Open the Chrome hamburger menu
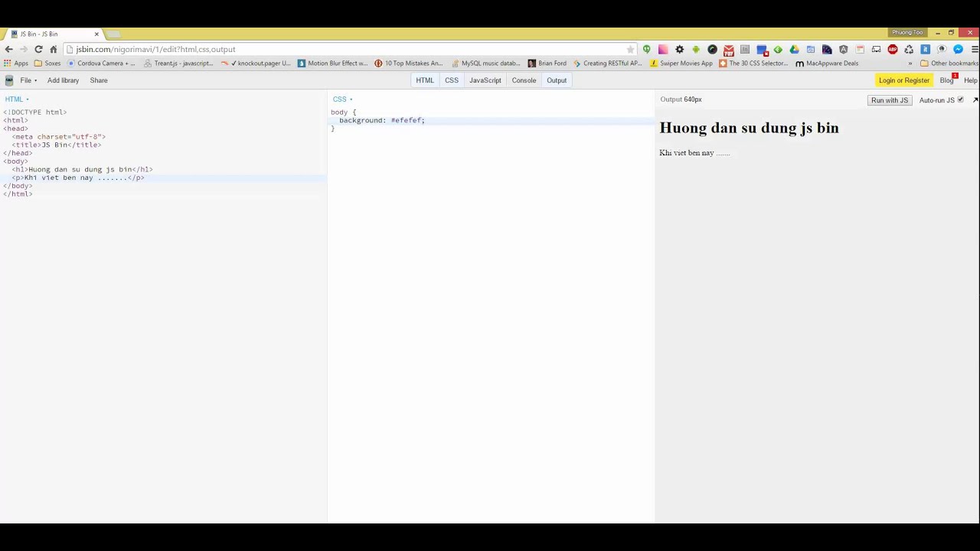980x551 pixels. coord(974,49)
